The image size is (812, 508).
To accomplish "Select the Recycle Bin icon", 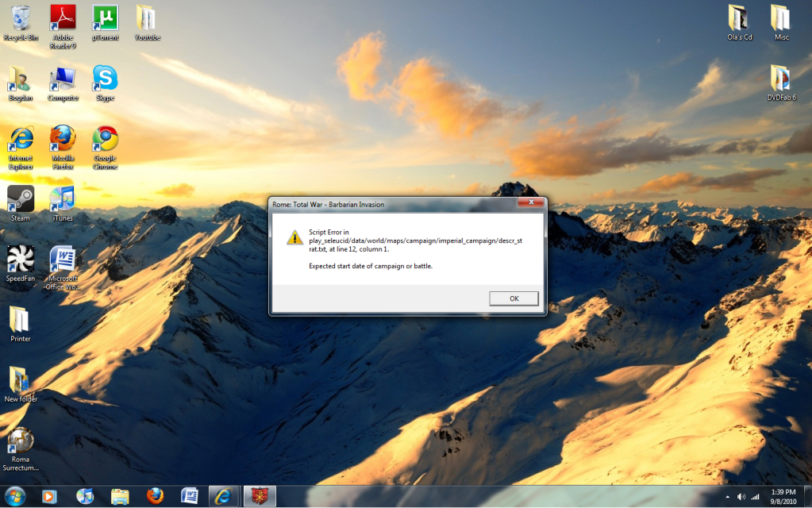I will pos(20,18).
